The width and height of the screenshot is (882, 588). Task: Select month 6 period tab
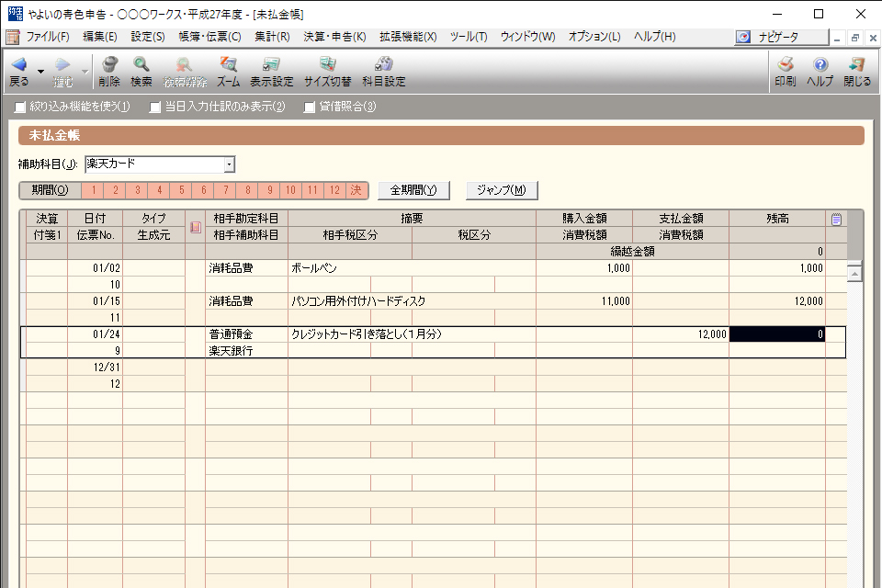point(204,190)
